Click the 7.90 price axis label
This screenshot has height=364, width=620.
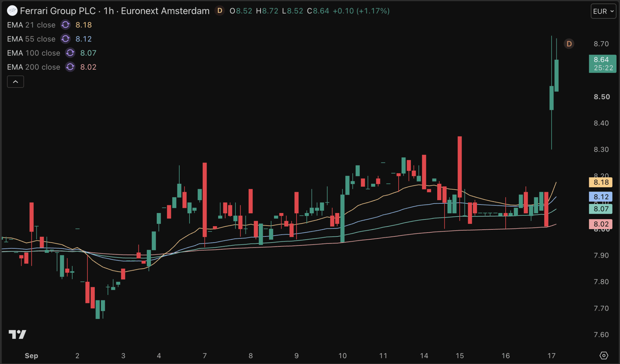pyautogui.click(x=601, y=255)
